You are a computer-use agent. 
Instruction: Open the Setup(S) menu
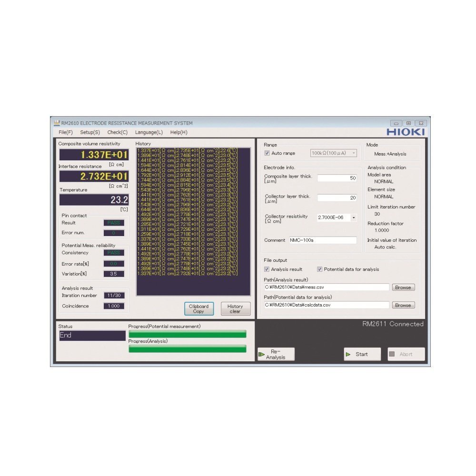point(90,132)
